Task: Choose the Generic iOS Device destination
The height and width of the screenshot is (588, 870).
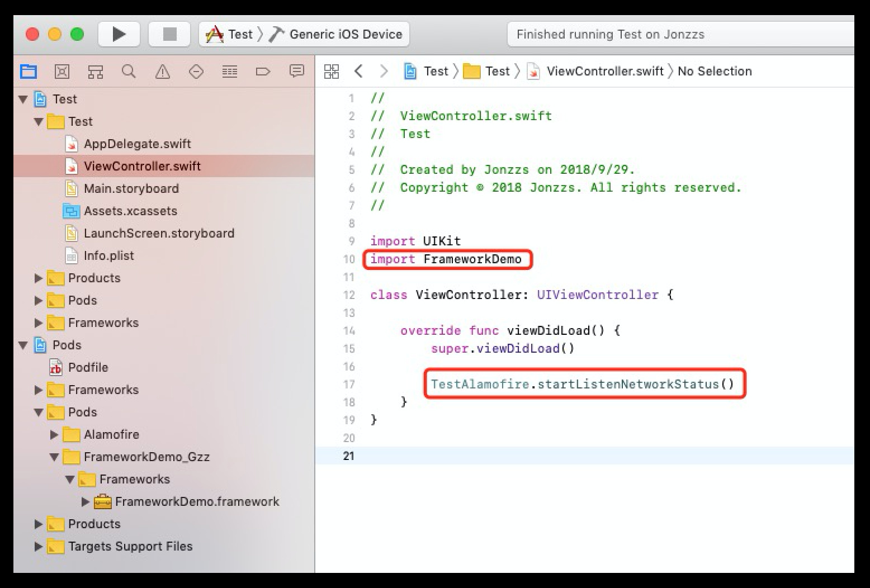Action: (345, 35)
